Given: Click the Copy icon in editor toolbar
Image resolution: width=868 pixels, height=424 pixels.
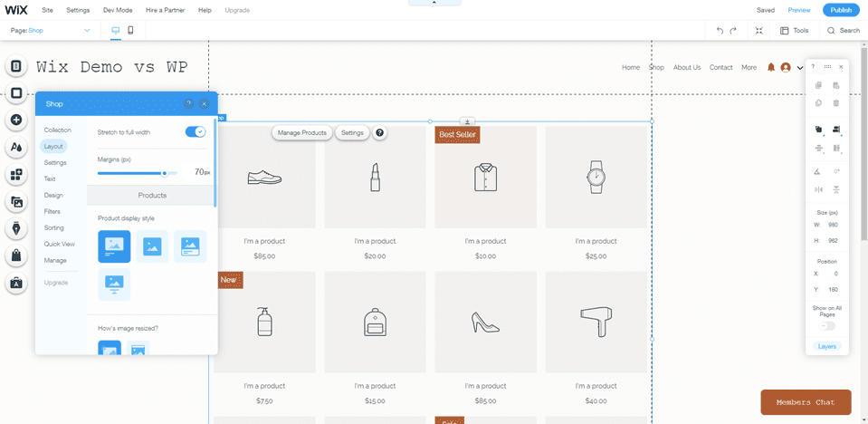Looking at the screenshot, I should (x=819, y=85).
